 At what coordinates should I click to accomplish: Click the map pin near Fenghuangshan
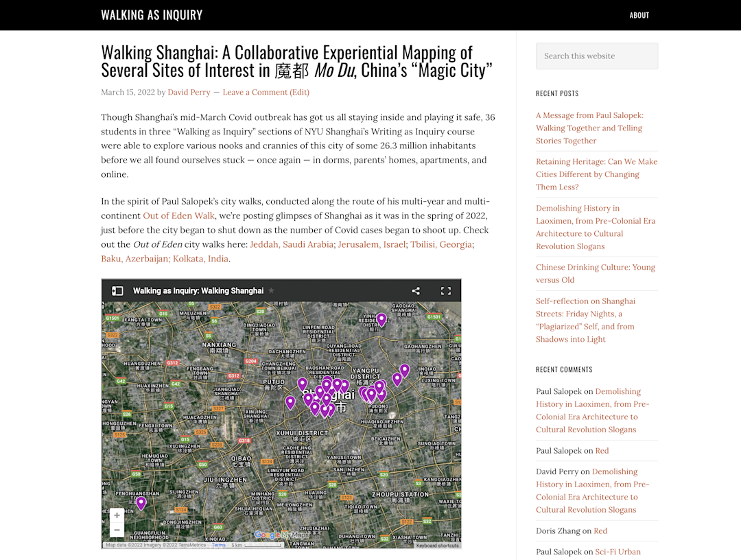[141, 503]
